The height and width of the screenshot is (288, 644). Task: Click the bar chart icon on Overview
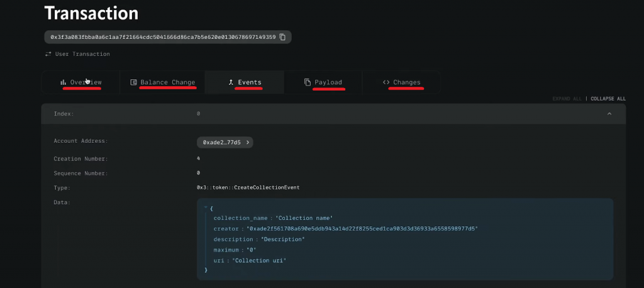(63, 82)
